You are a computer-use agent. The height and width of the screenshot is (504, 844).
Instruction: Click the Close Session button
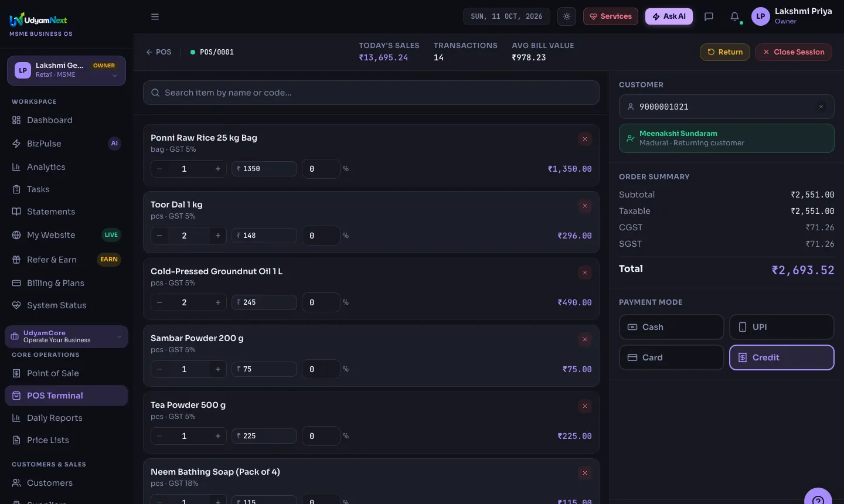pyautogui.click(x=794, y=52)
